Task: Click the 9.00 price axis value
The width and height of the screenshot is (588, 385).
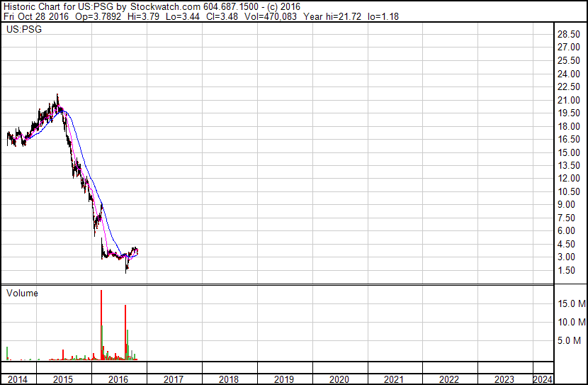Action: point(566,204)
